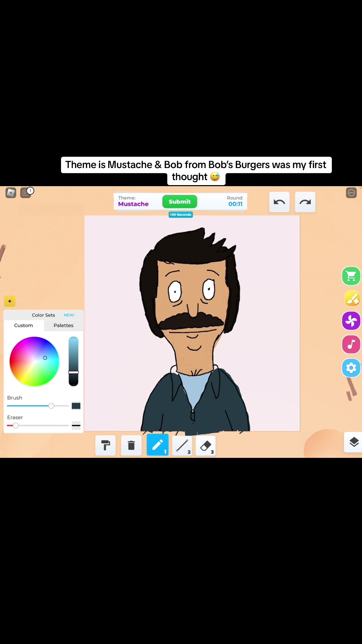Clear canvas with the trash icon
This screenshot has height=644, width=362.
coord(131,445)
